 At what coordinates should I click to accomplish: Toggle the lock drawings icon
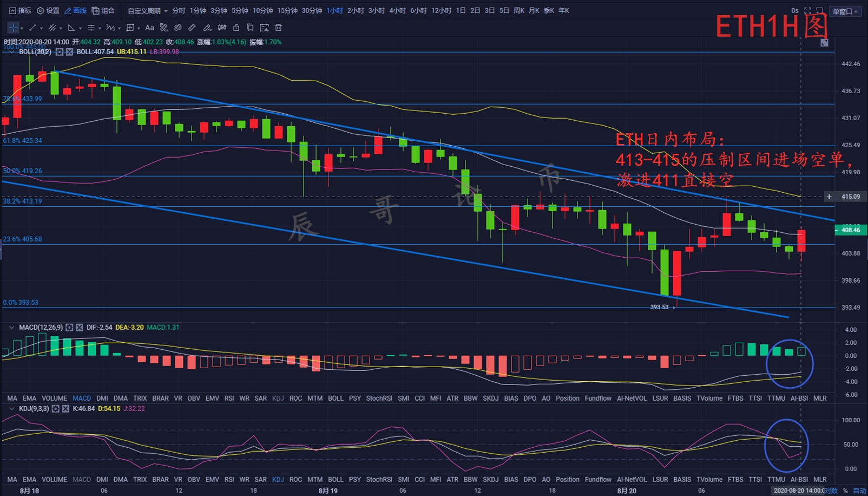pos(236,28)
